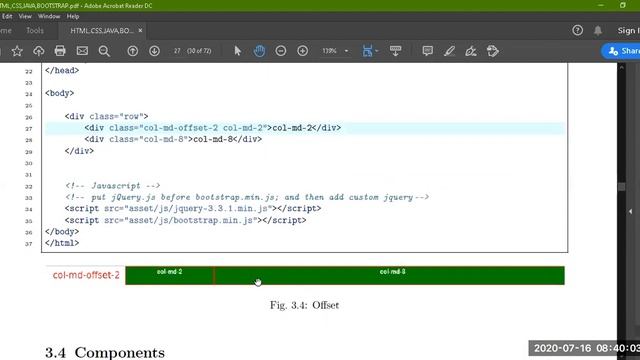The height and width of the screenshot is (360, 640).
Task: Add a comment sticky note
Action: pos(427,51)
